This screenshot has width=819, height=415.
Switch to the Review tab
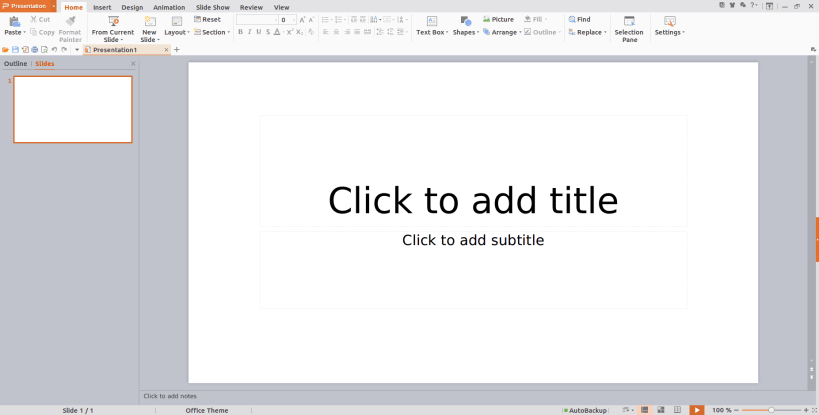pos(251,7)
